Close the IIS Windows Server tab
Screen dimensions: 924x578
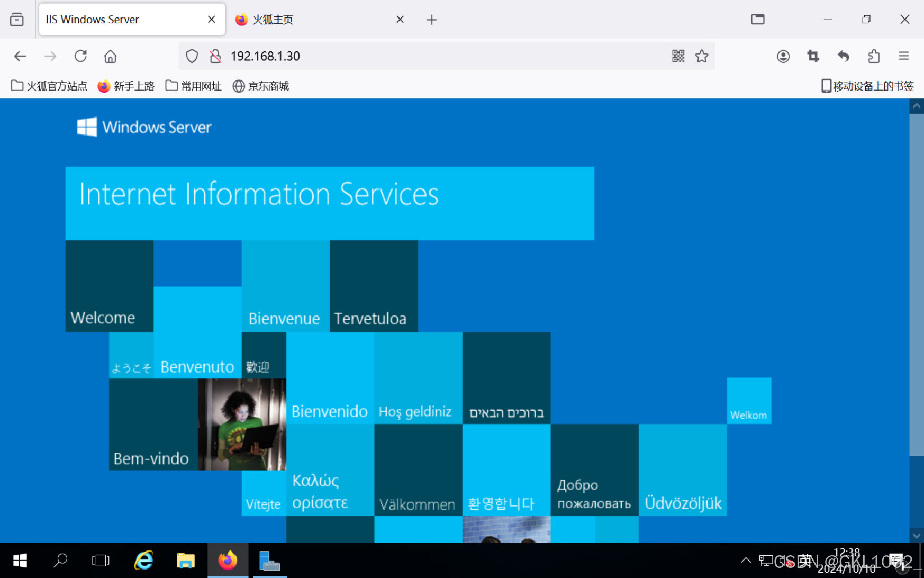point(212,20)
